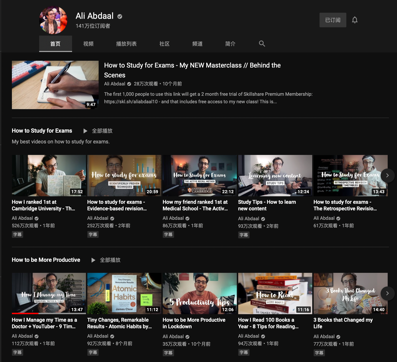Open 3 Books that Changed my Life thumbnail
The image size is (397, 362).
tap(350, 293)
